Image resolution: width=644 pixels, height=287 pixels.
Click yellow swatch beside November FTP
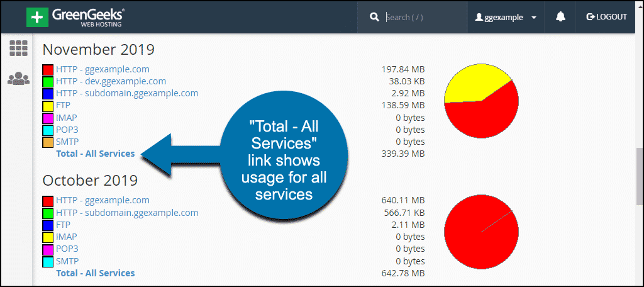(x=48, y=106)
